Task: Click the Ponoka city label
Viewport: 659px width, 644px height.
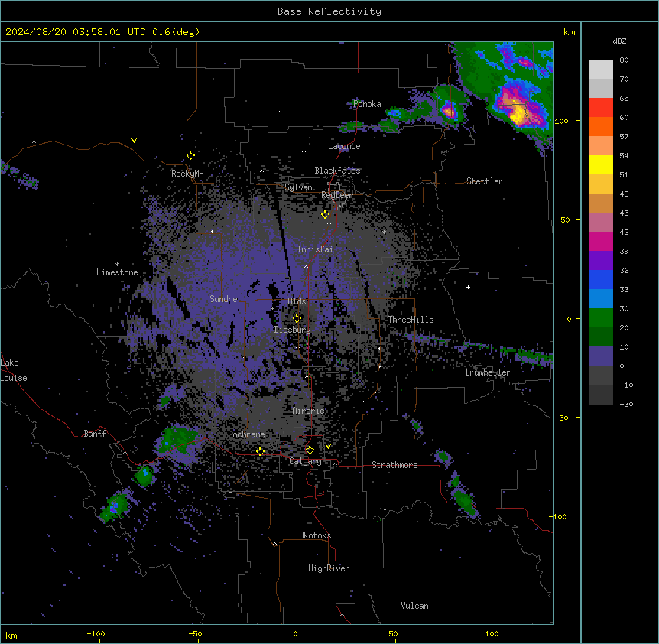Action: point(367,104)
